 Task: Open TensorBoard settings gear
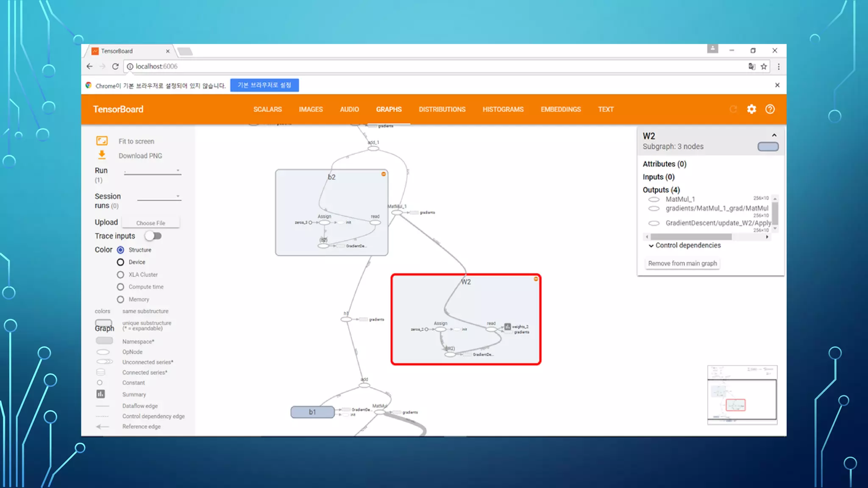[751, 109]
